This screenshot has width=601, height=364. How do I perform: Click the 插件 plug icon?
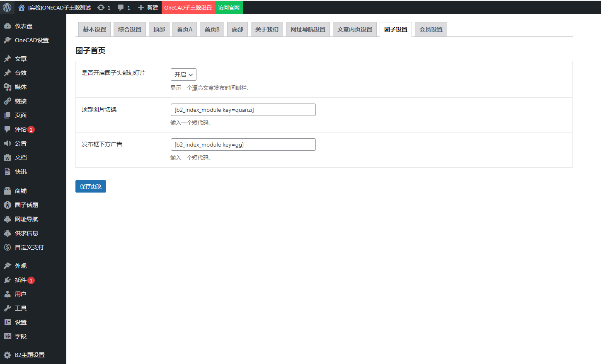click(7, 280)
